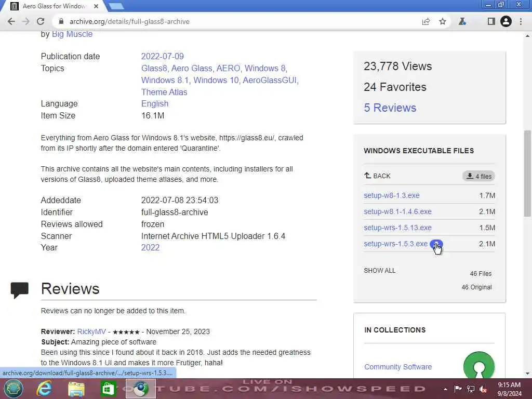532x399 pixels.
Task: Show hidden tray icons arrow
Action: tap(445, 389)
